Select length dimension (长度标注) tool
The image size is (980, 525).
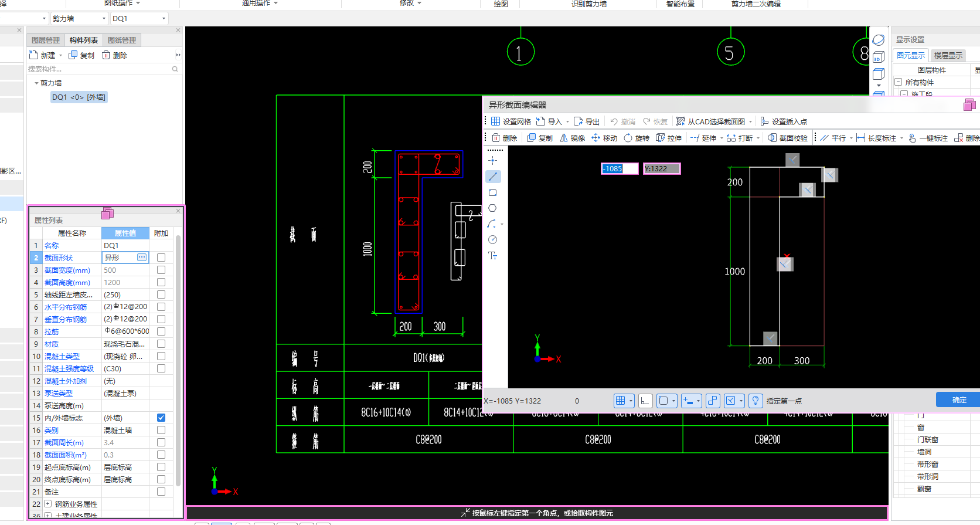[876, 138]
